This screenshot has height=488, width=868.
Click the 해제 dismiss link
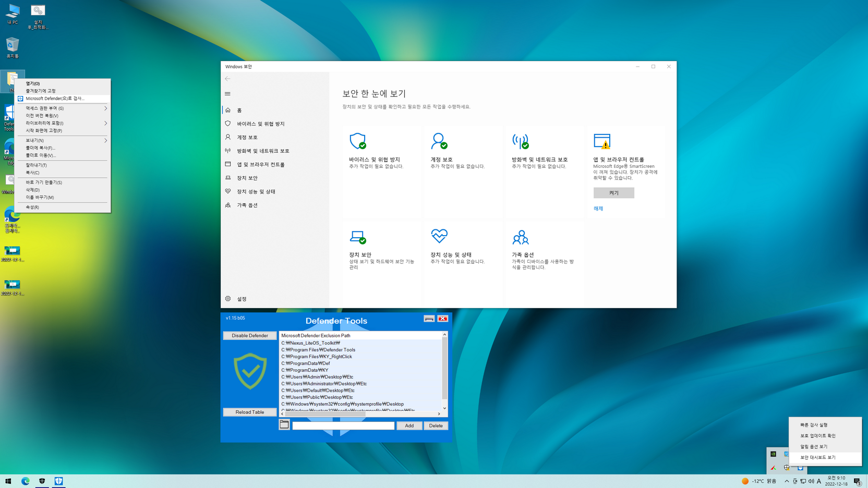(x=598, y=209)
